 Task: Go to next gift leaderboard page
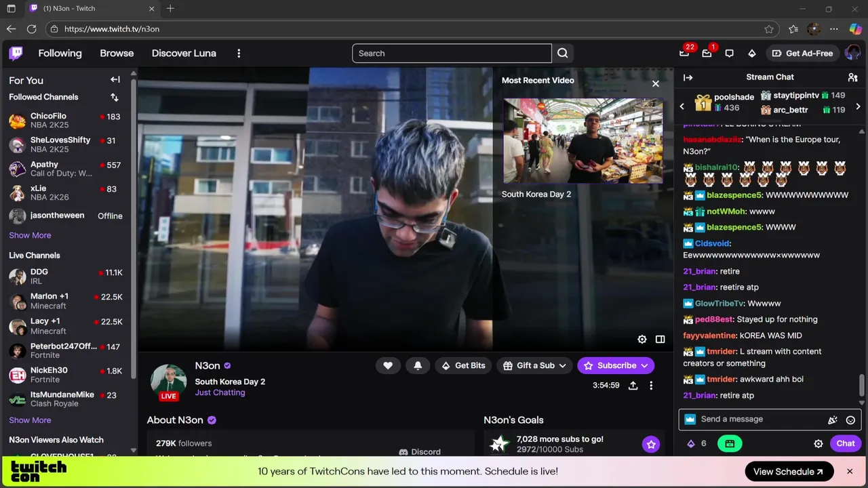[x=858, y=106]
